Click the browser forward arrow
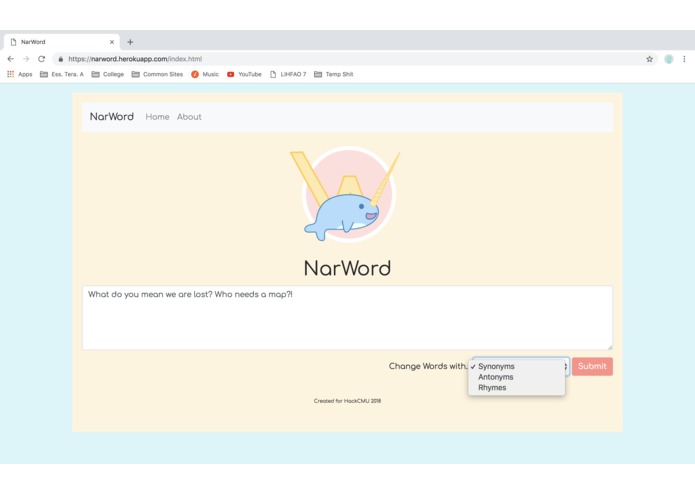 click(26, 59)
